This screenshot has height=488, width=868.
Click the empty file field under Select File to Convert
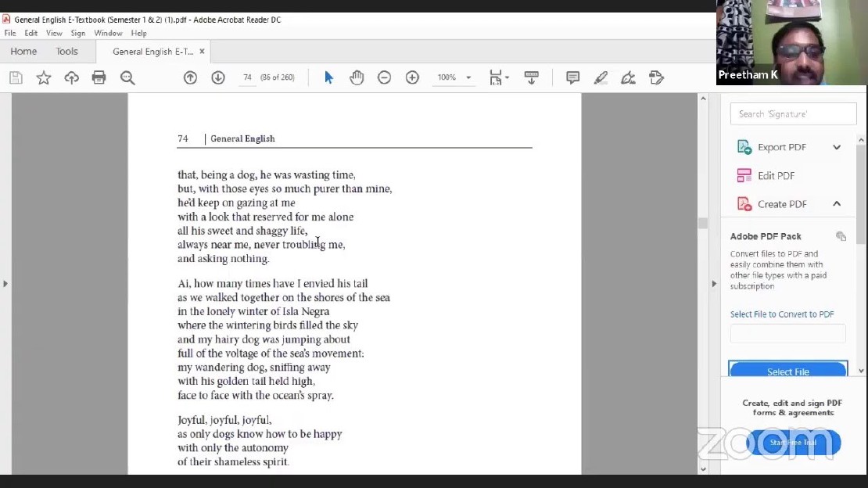point(787,334)
